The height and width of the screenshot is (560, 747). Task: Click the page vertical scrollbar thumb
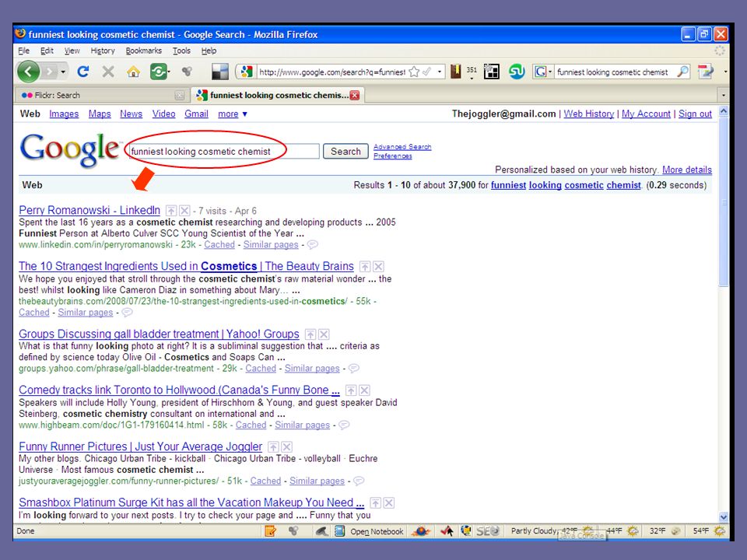pos(723,201)
